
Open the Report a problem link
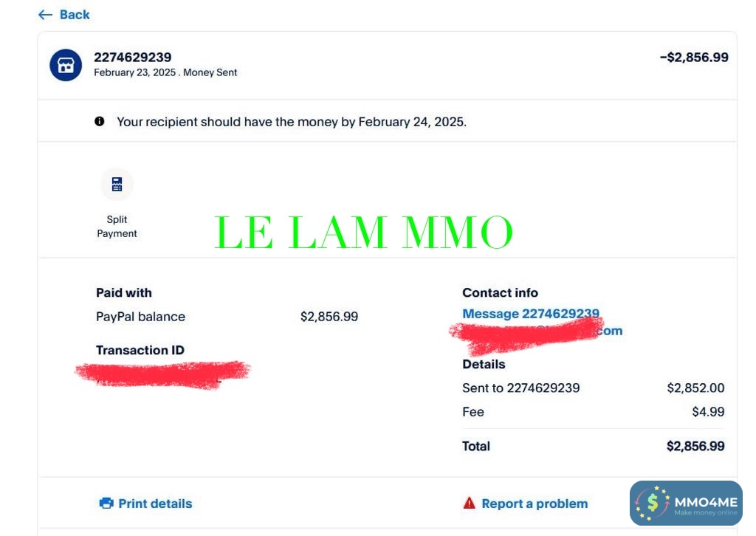[x=535, y=504]
